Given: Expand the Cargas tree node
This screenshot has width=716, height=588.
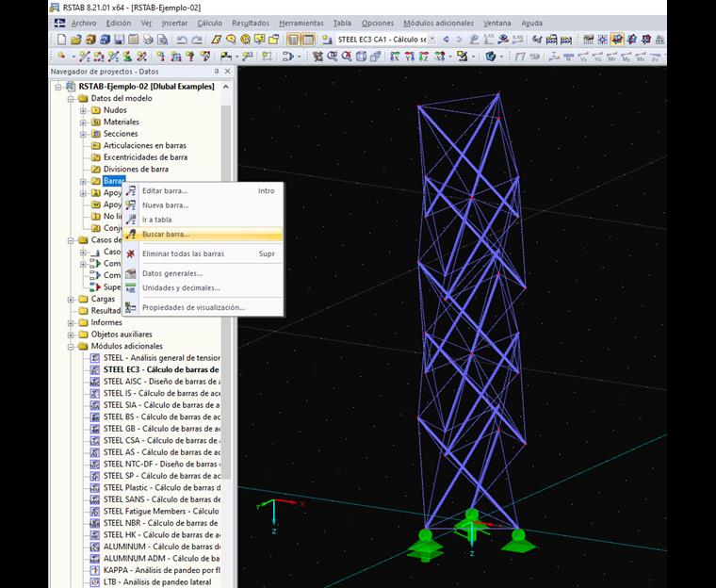Looking at the screenshot, I should click(x=71, y=300).
